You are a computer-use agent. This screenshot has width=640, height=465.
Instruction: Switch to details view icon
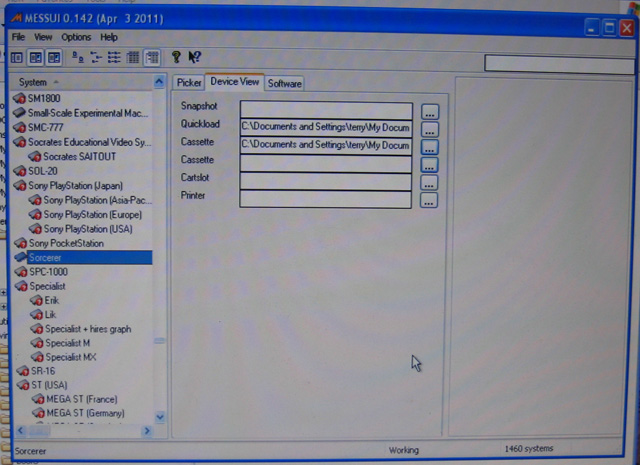click(133, 58)
